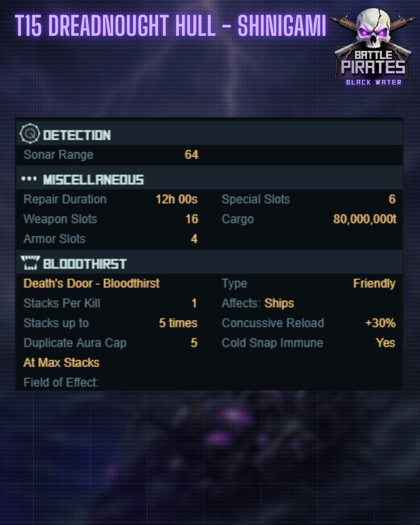Expand the Bloodthirst section header
Screen dimensions: 420x525
point(85,264)
